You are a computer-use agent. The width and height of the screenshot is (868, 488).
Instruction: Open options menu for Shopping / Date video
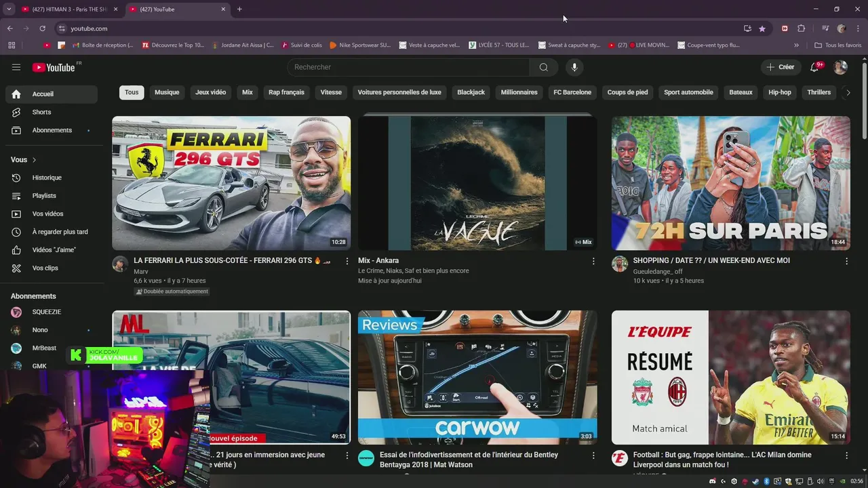(x=846, y=261)
